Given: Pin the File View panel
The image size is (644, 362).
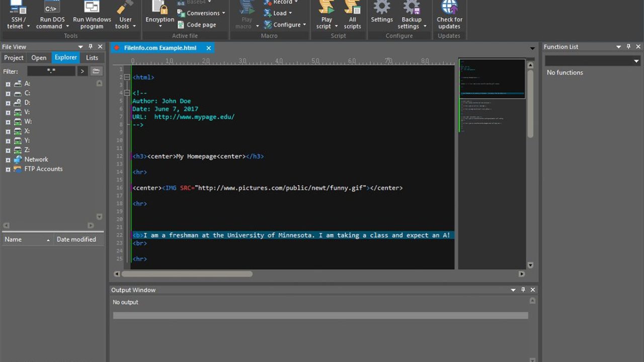Looking at the screenshot, I should click(91, 47).
